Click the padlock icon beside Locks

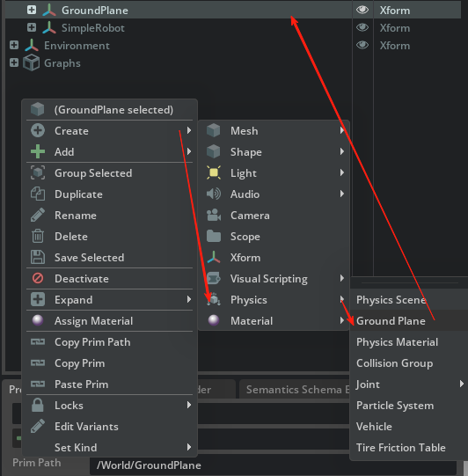pos(38,405)
